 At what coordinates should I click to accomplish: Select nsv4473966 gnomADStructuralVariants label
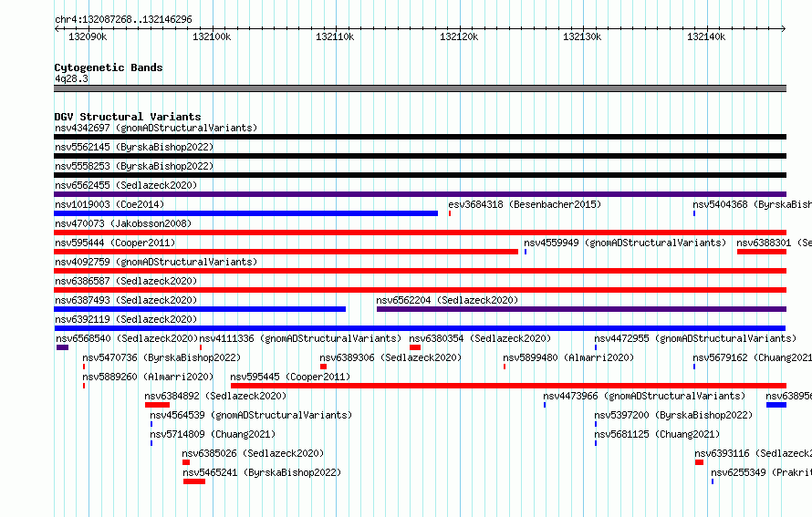644,396
